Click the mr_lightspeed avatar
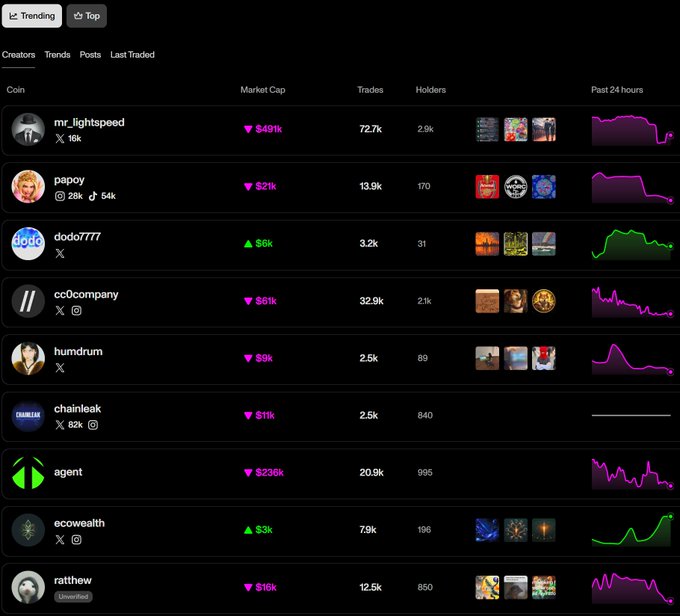 [x=28, y=129]
